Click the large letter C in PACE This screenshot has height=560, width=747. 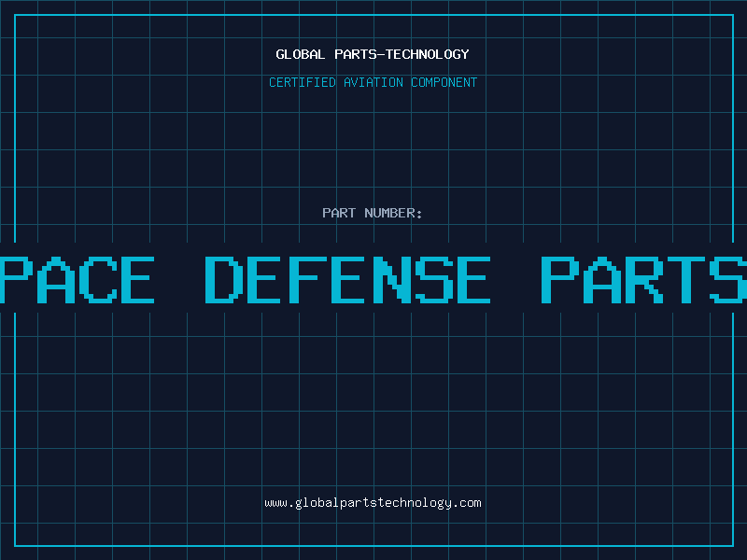(98, 279)
